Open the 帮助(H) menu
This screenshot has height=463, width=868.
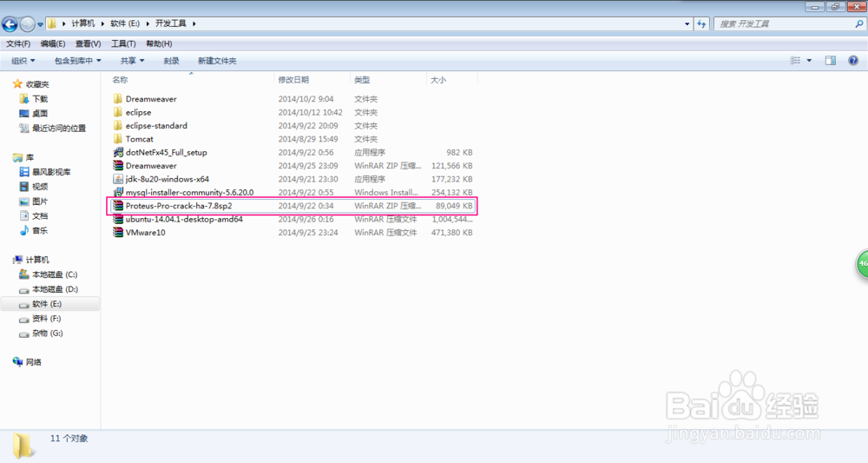click(159, 43)
